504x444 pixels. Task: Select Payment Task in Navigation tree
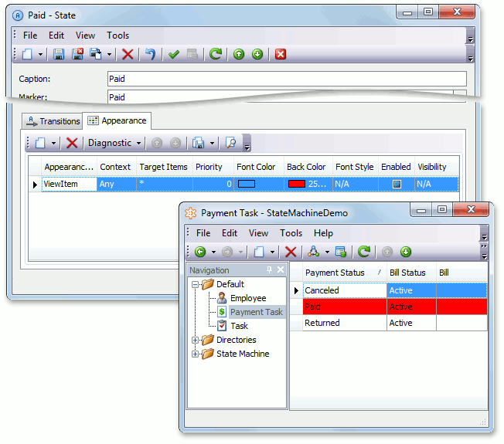[256, 312]
